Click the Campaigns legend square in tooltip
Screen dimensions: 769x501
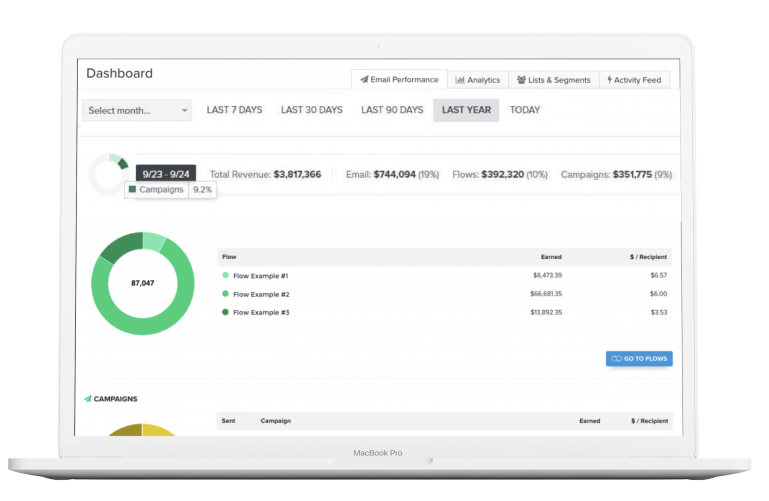[132, 189]
